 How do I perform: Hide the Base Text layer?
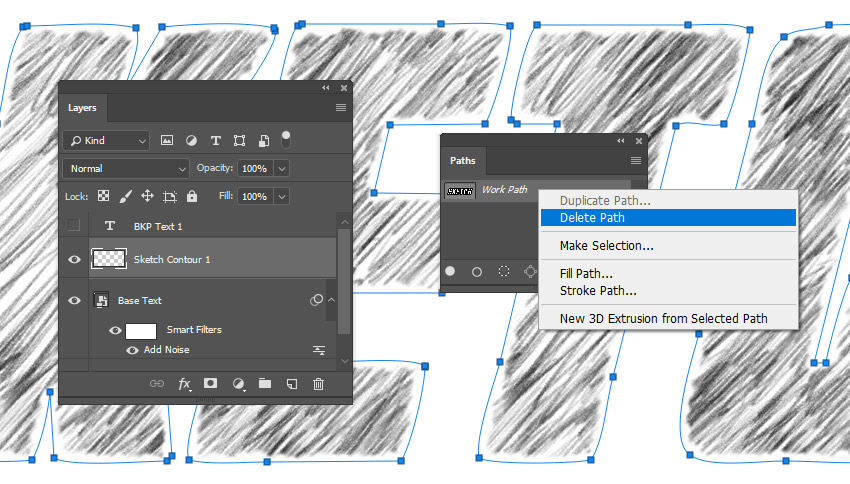click(74, 300)
